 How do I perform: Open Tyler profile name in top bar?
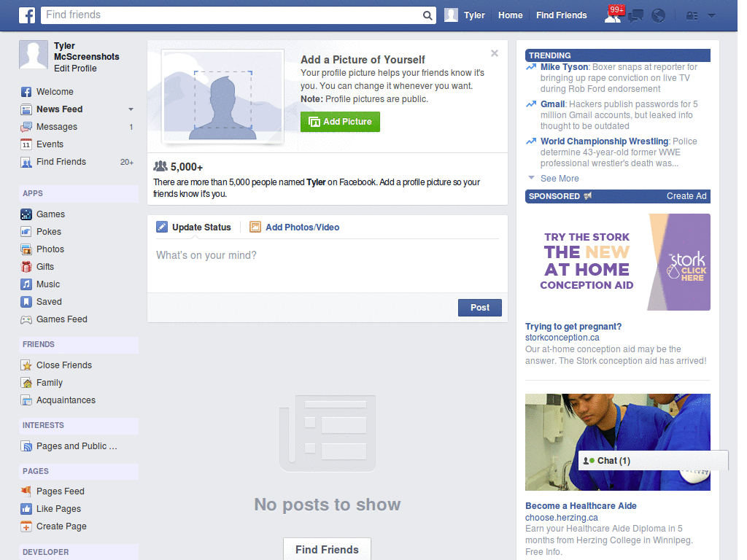474,15
